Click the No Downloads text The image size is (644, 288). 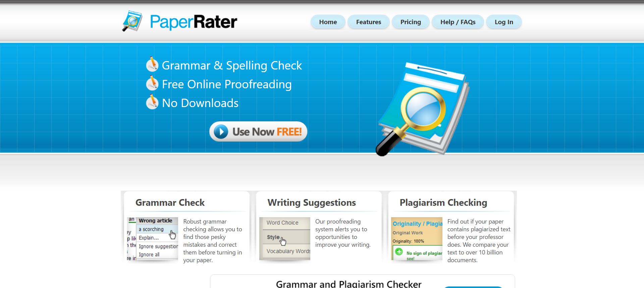(x=200, y=103)
